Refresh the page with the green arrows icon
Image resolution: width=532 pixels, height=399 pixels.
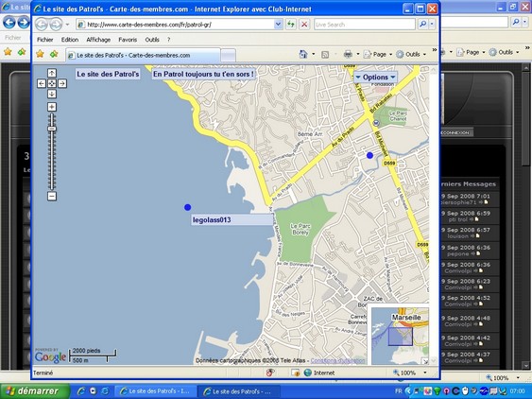point(290,25)
